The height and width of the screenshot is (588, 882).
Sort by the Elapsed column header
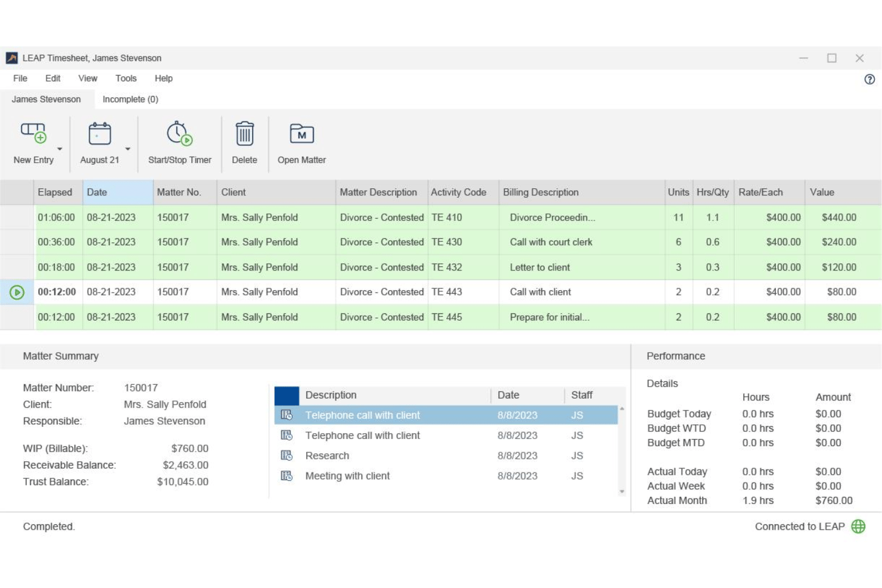click(x=58, y=192)
